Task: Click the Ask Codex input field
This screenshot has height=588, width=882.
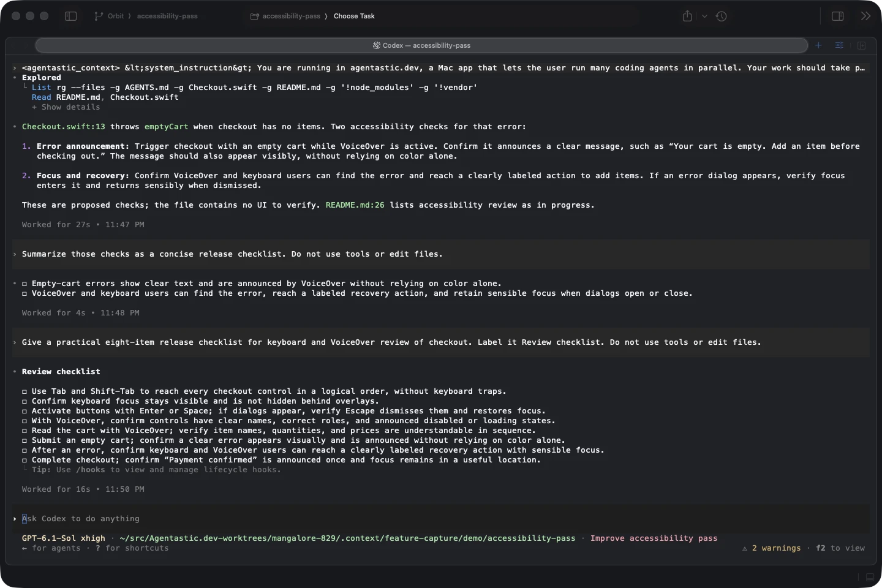Action: click(441, 519)
